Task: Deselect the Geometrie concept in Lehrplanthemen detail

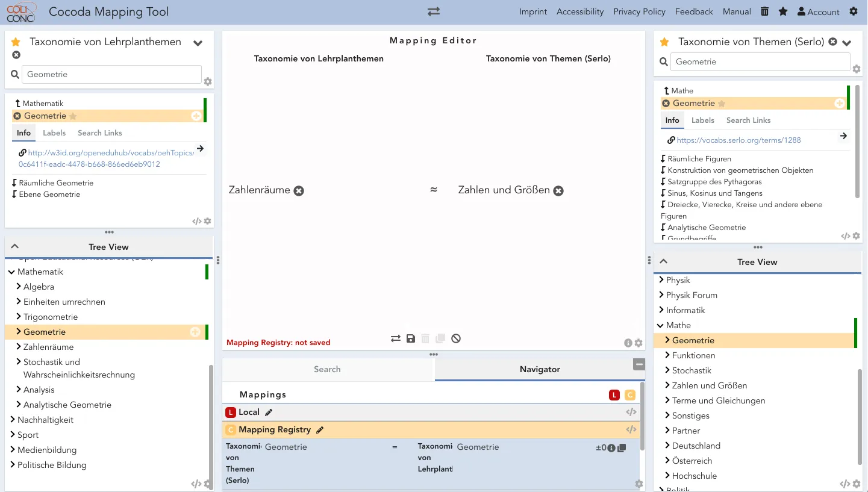Action: click(x=17, y=116)
